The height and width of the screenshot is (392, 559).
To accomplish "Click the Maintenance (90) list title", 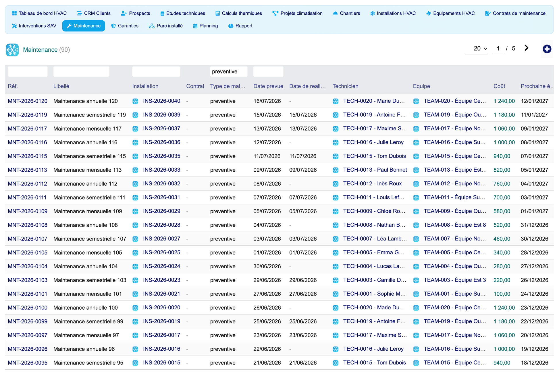I will [x=46, y=50].
